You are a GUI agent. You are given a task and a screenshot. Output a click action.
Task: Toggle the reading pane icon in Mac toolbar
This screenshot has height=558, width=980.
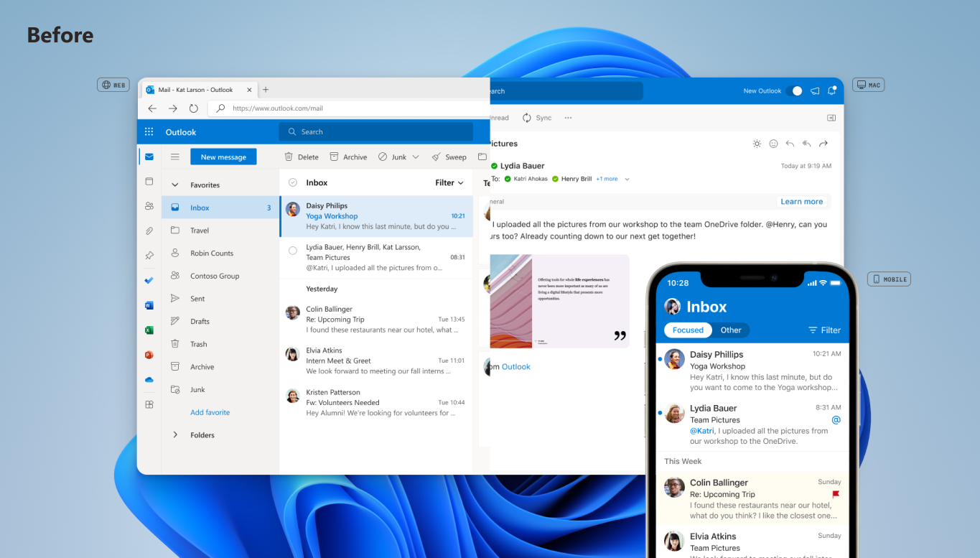pos(831,118)
